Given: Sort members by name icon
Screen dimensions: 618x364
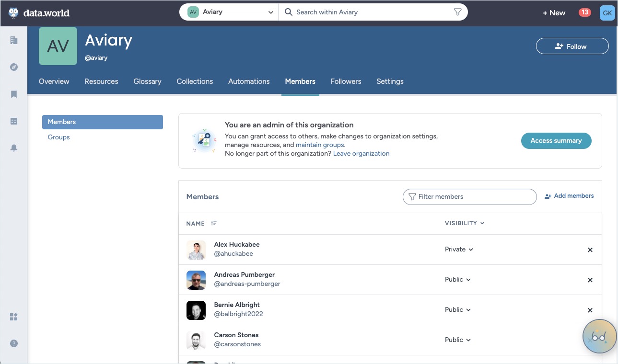Looking at the screenshot, I should click(214, 223).
